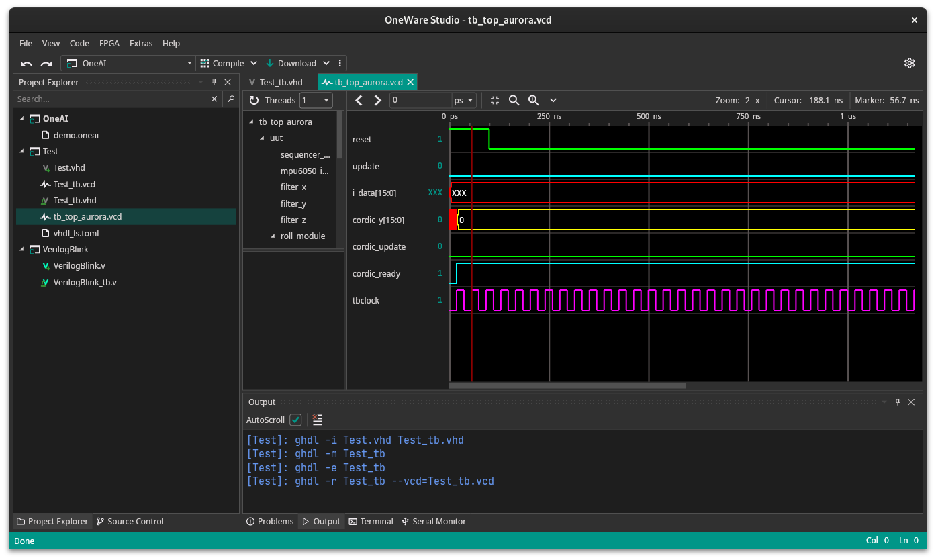Viewport: 936px width, 560px height.
Task: Click the Compile button
Action: click(228, 63)
